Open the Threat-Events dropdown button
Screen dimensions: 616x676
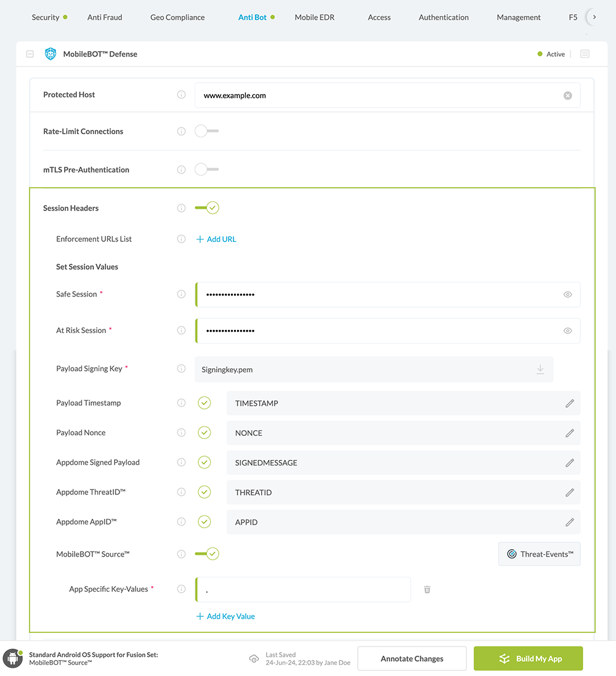539,554
